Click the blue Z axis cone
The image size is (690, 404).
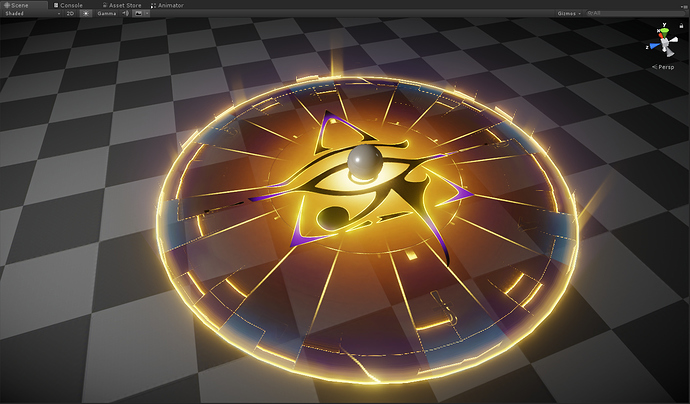pos(654,46)
